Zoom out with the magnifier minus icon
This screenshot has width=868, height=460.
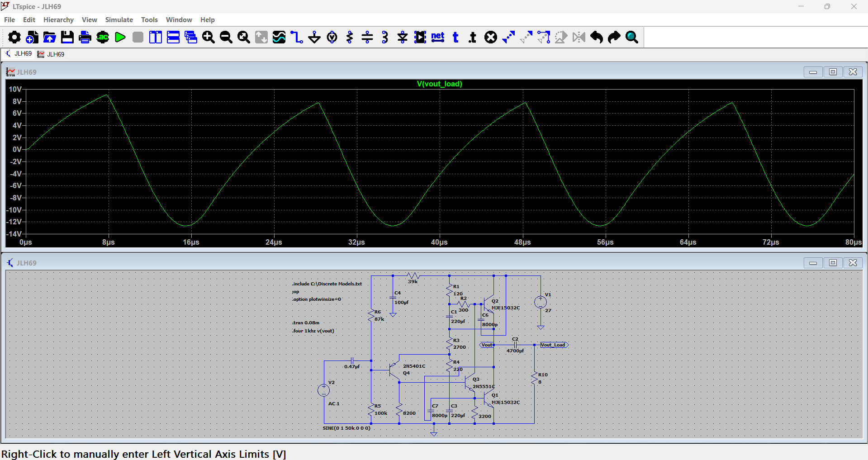pos(226,37)
